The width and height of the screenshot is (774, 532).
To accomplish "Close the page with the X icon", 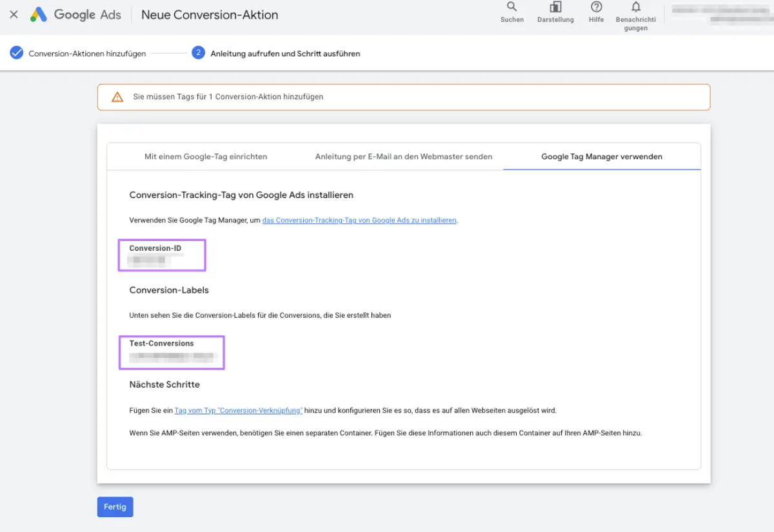I will (x=14, y=14).
